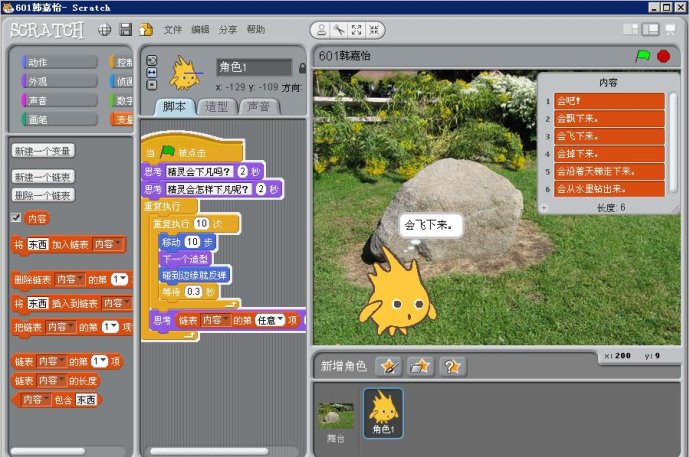Switch to the 脚本 tab
The height and width of the screenshot is (457, 690).
175,106
